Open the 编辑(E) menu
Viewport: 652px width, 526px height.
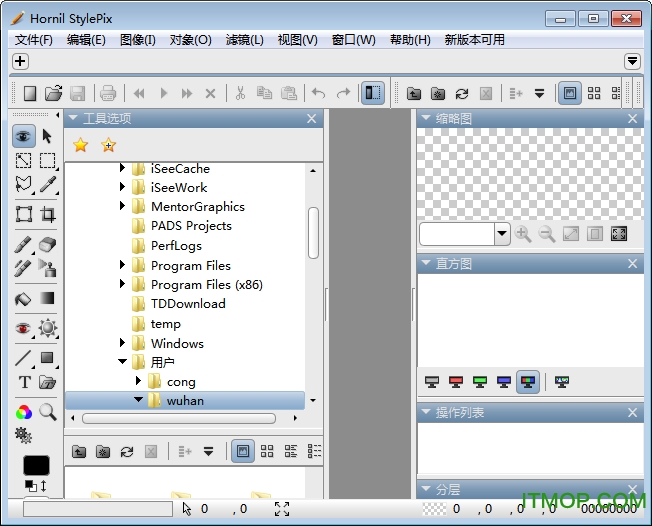(86, 40)
